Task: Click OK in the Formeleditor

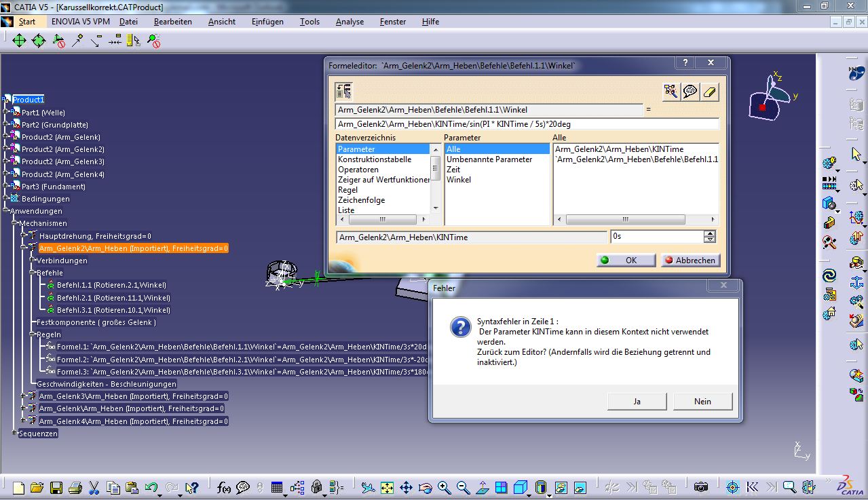Action: 626,260
